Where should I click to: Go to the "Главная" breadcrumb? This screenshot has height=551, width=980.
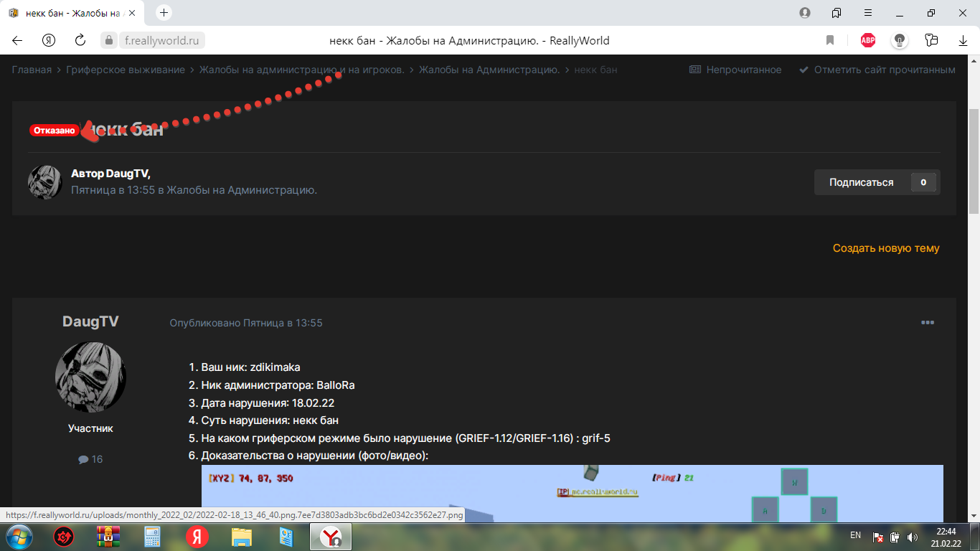[x=32, y=70]
